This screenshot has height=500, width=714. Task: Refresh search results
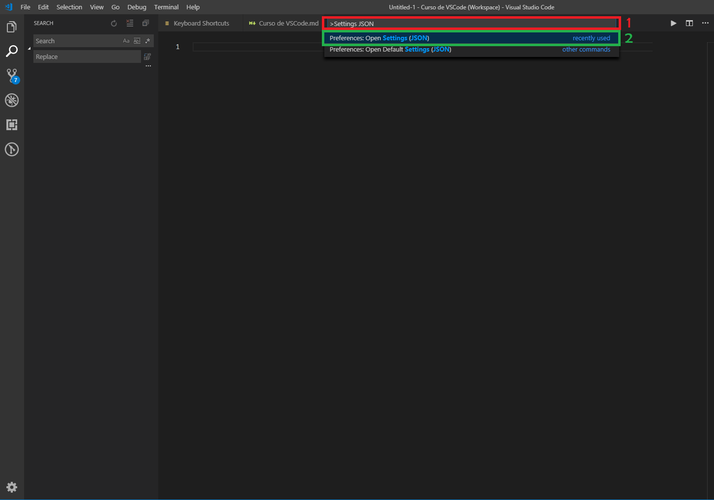pos(114,23)
